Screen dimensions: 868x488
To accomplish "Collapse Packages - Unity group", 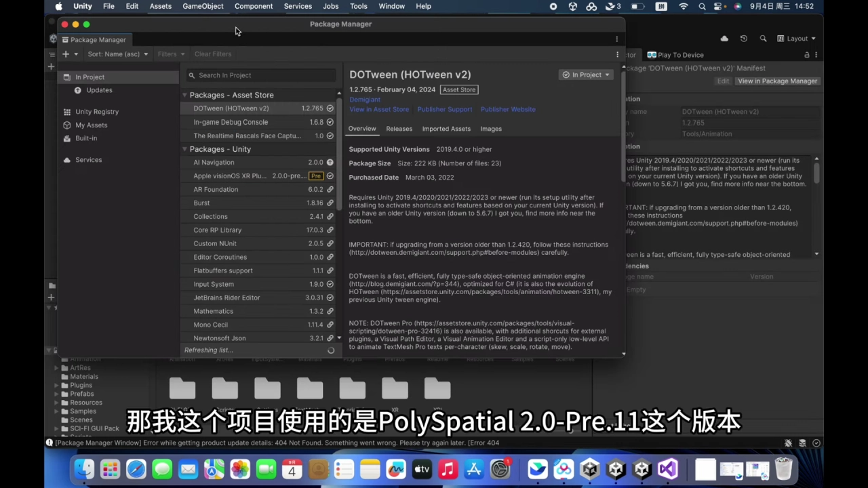I will click(184, 149).
